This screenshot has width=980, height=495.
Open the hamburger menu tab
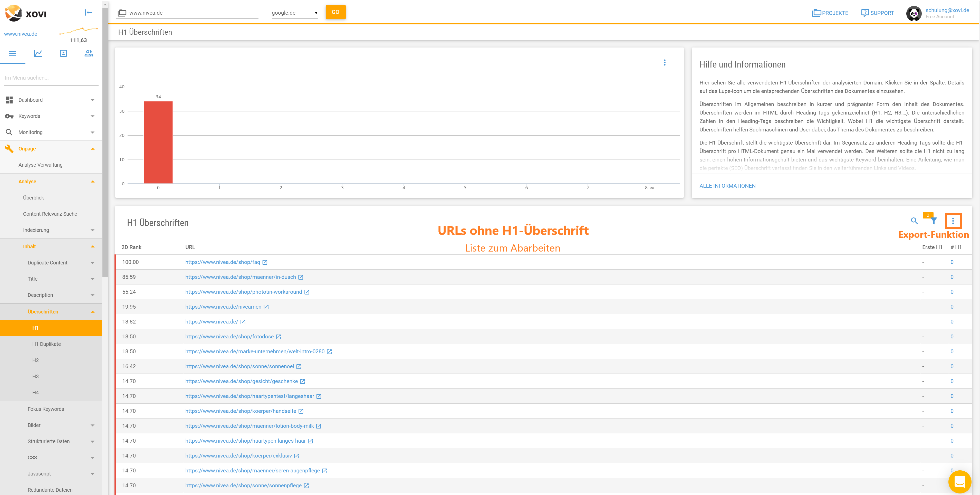pos(13,53)
